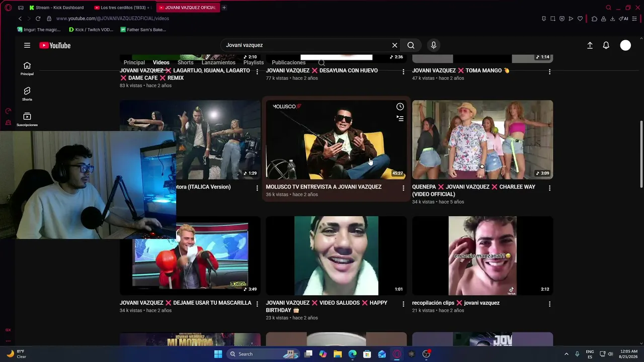Play the 'en serio manzana' clips thumbnail
The image size is (644, 362).
click(482, 256)
